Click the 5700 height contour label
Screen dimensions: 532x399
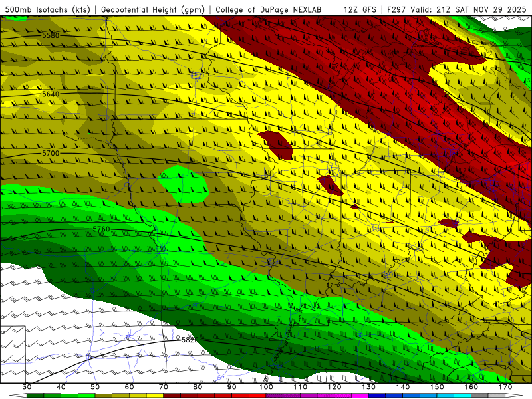pyautogui.click(x=51, y=153)
